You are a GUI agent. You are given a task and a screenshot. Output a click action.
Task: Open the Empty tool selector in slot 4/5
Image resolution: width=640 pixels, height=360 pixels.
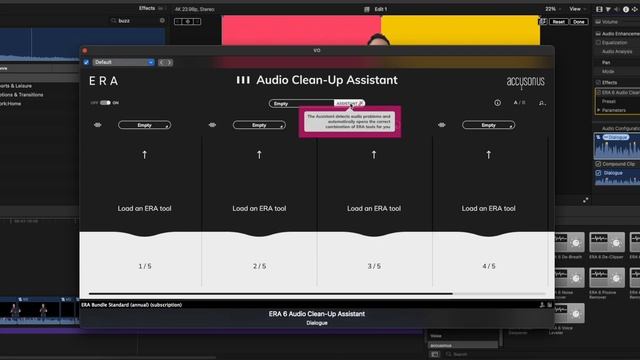489,125
